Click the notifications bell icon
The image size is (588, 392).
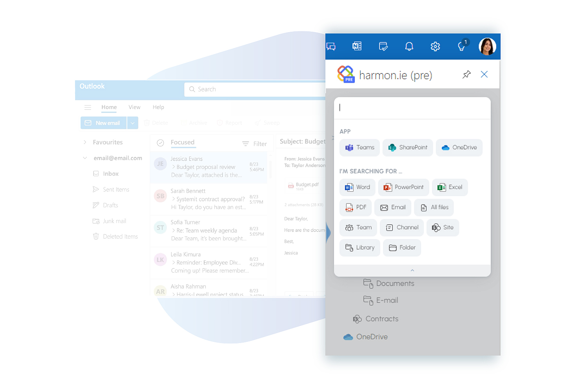pyautogui.click(x=409, y=47)
